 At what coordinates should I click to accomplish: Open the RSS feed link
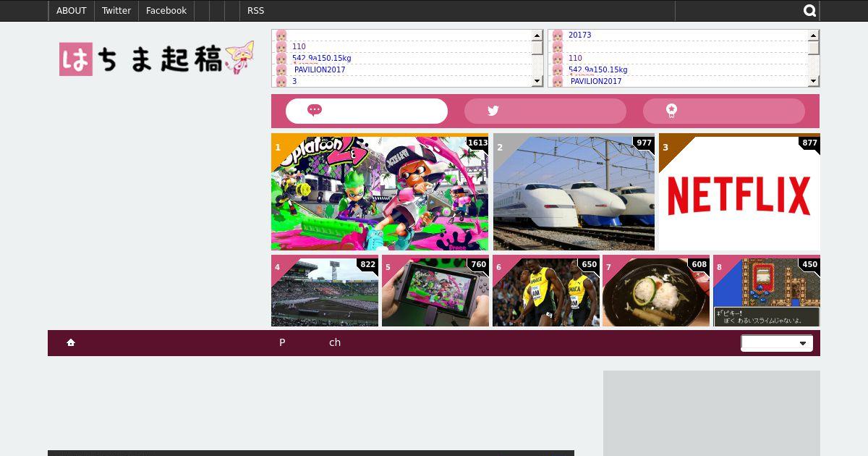point(255,11)
